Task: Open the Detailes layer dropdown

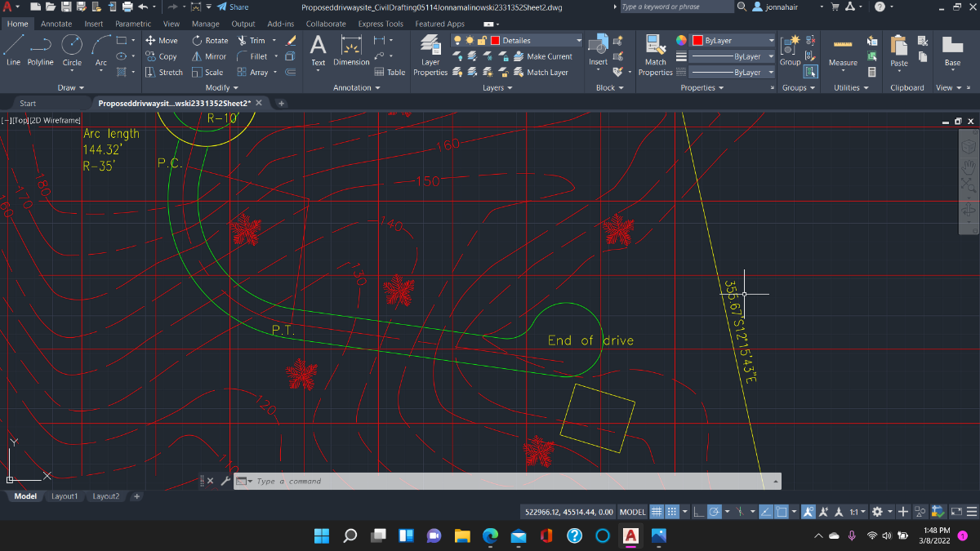Action: 536,40
